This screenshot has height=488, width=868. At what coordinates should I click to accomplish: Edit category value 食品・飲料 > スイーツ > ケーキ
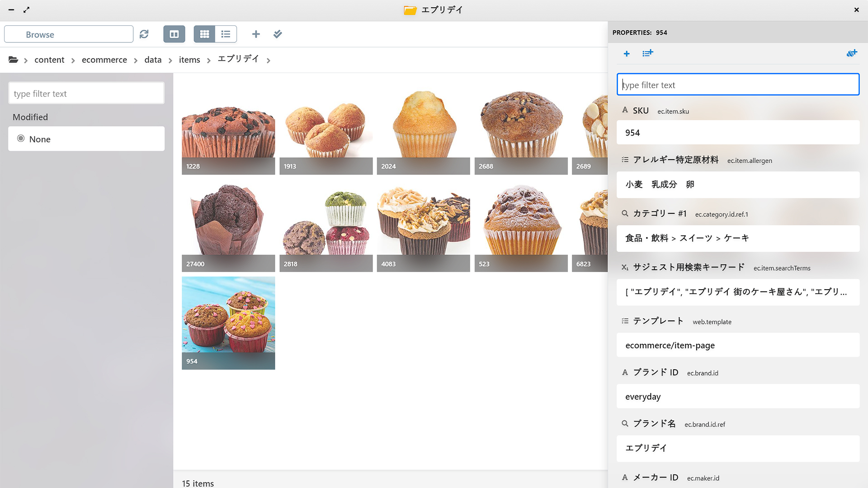click(738, 238)
